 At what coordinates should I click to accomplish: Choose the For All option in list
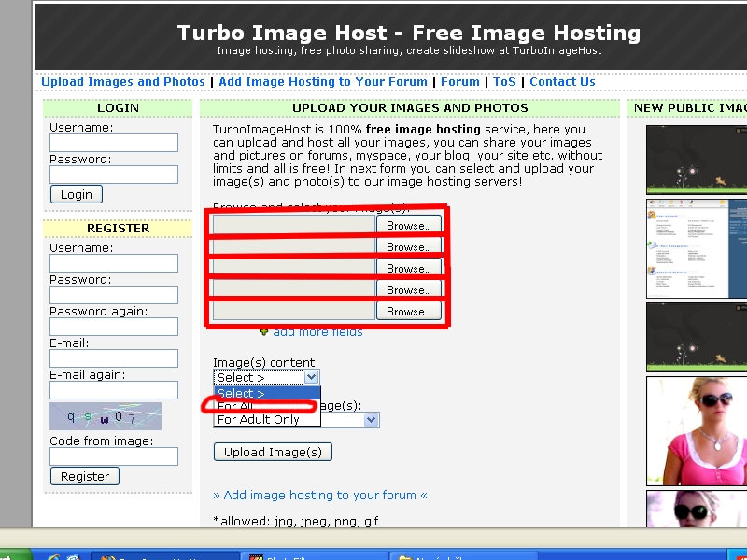click(x=267, y=406)
